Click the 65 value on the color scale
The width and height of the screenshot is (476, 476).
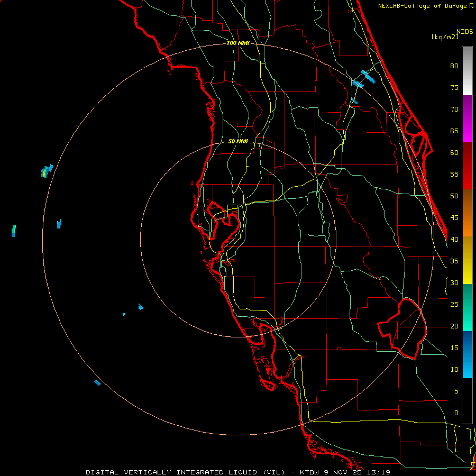(x=454, y=131)
